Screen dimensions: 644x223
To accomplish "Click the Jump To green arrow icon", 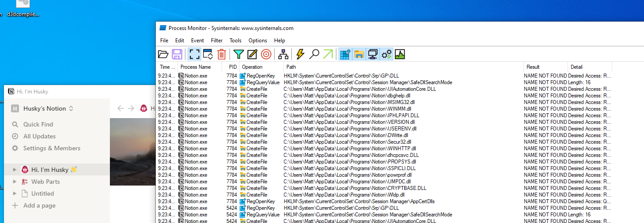I will (x=328, y=54).
